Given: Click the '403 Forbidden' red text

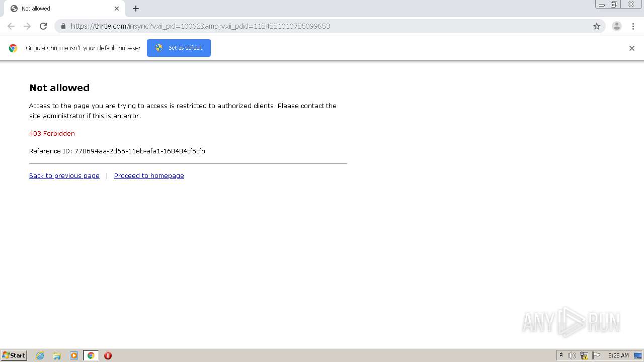Looking at the screenshot, I should point(52,133).
